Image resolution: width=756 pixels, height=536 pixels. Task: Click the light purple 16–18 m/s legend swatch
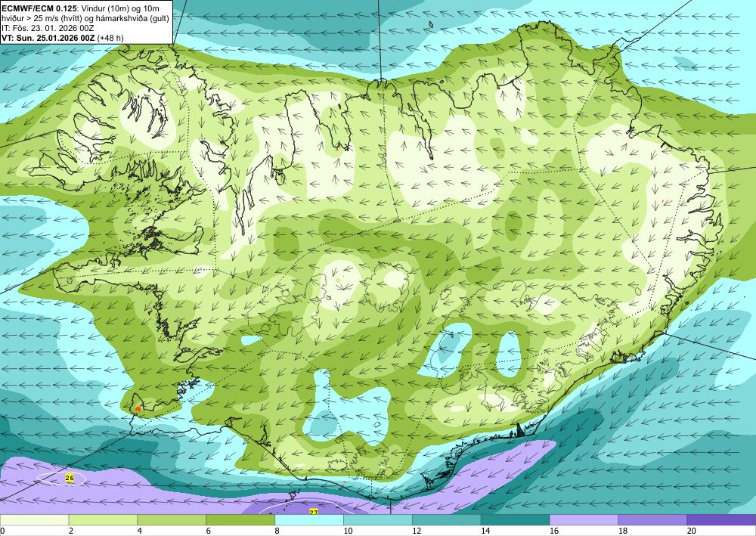point(584,520)
